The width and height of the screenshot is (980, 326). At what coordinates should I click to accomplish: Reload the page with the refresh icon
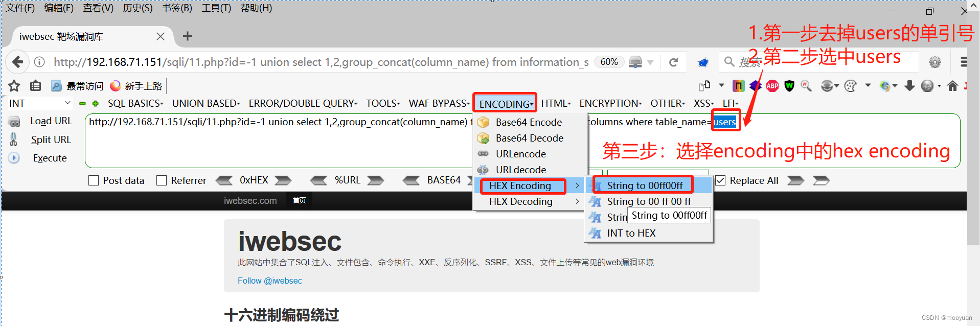[674, 62]
